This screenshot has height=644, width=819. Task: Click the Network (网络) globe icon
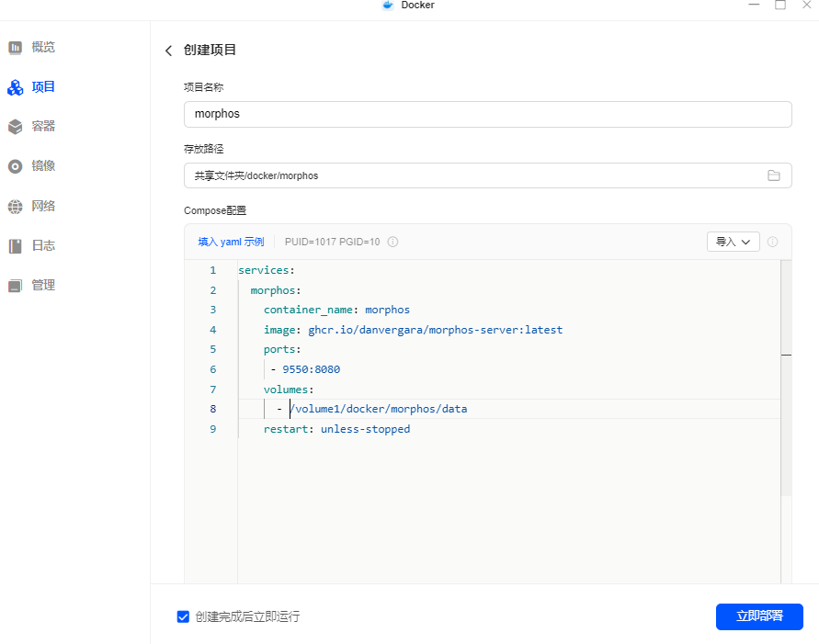point(15,207)
